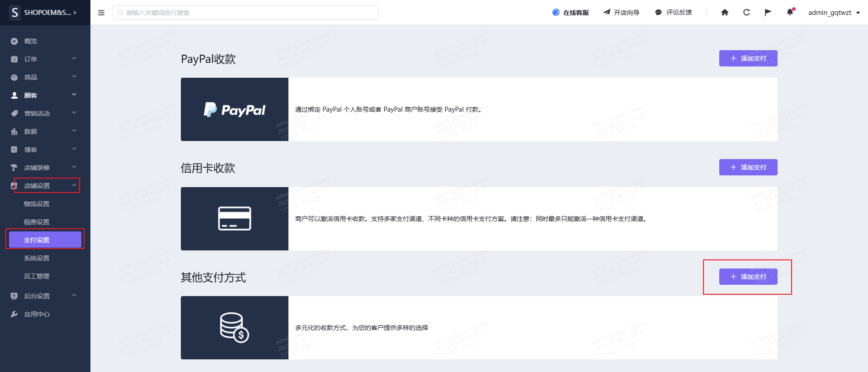Expand the 博客 menu chevron
Screen dimensions: 868x372
[74, 149]
